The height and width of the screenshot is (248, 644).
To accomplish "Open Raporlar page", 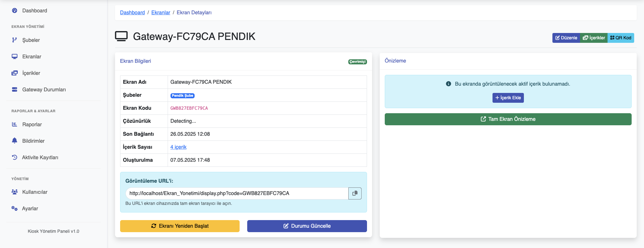I will (32, 124).
